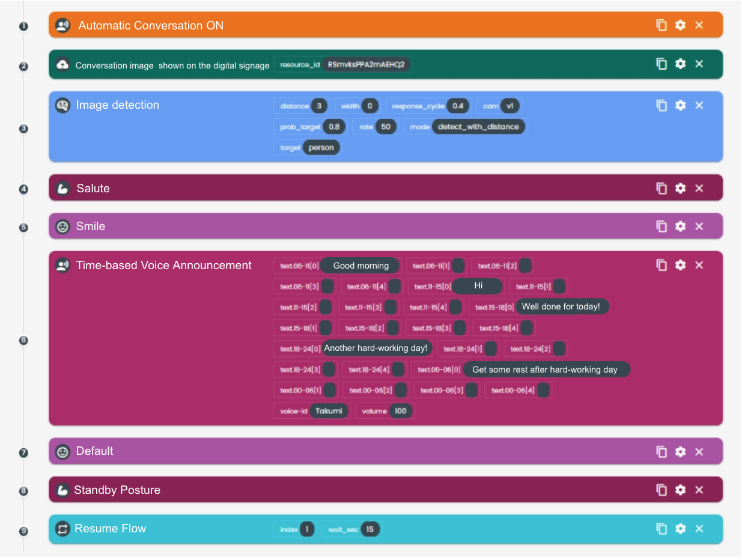Click the rate parameter value 50
This screenshot has height=560, width=742.
386,127
